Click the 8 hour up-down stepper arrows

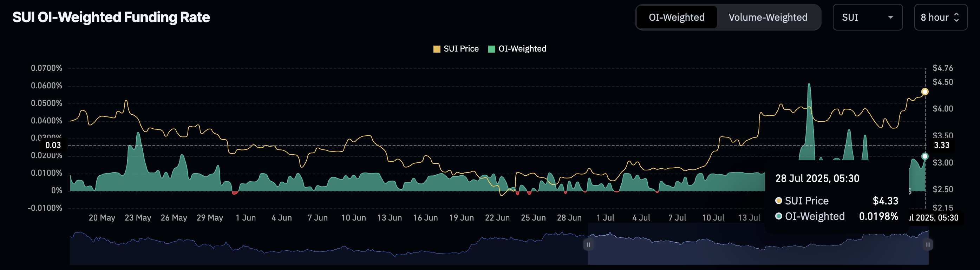956,18
